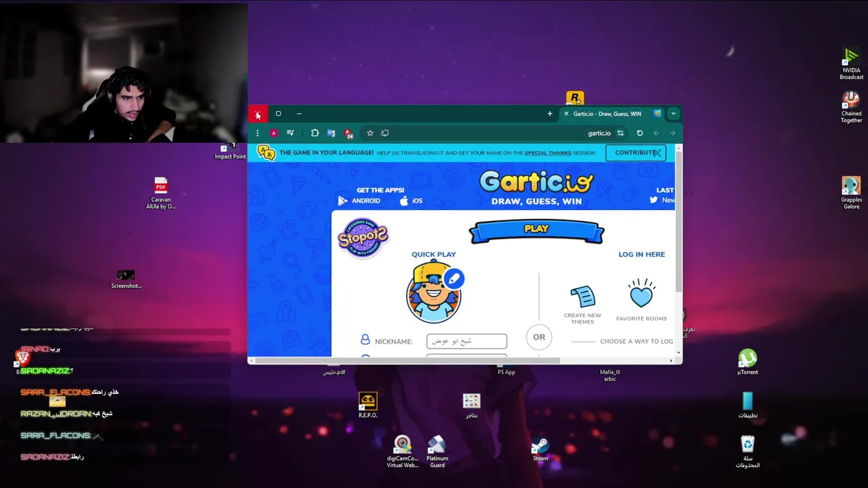The height and width of the screenshot is (488, 868).
Task: Expand the tab search dropdown arrow
Action: point(673,114)
